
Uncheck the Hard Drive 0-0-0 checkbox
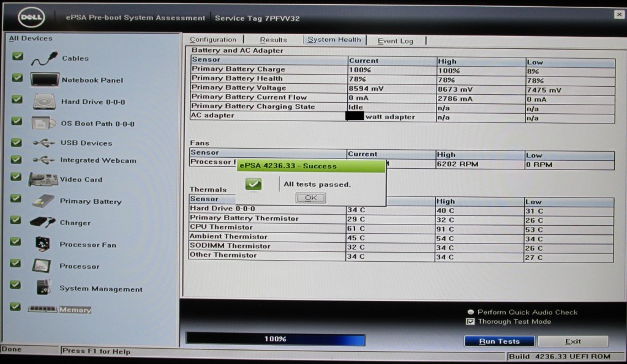tap(17, 99)
